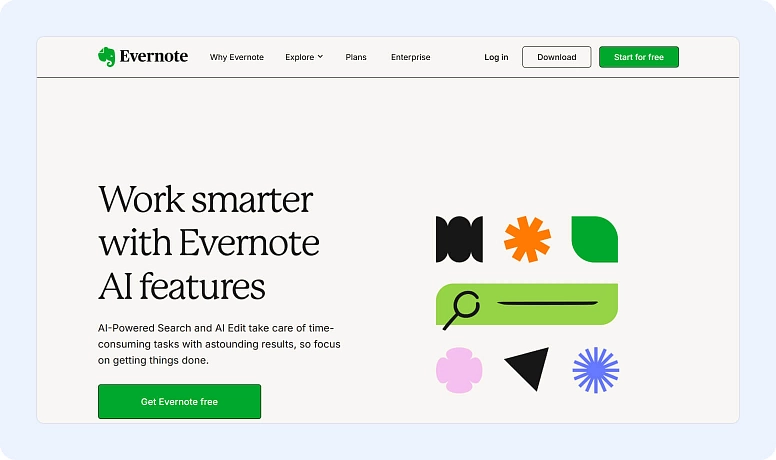Click the green leaf shape
Screen dimensions: 776x460
tap(594, 239)
